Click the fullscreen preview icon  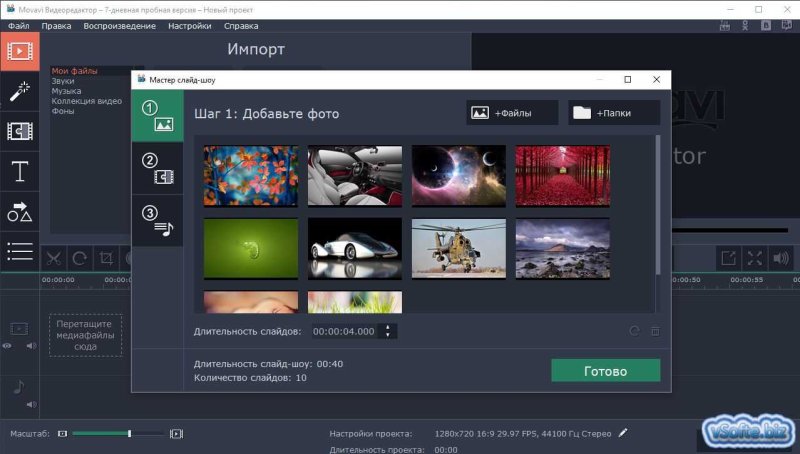(755, 258)
